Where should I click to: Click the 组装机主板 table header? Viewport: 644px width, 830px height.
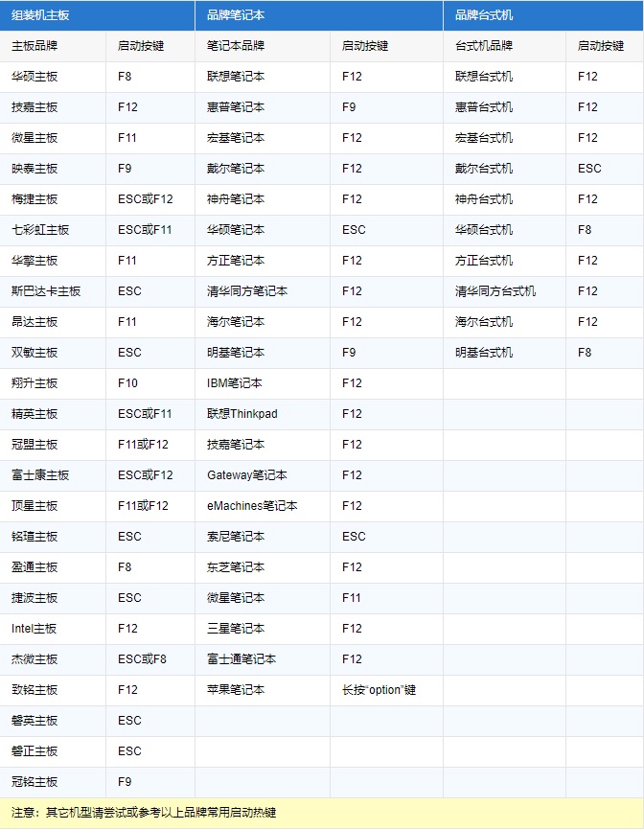tap(40, 15)
